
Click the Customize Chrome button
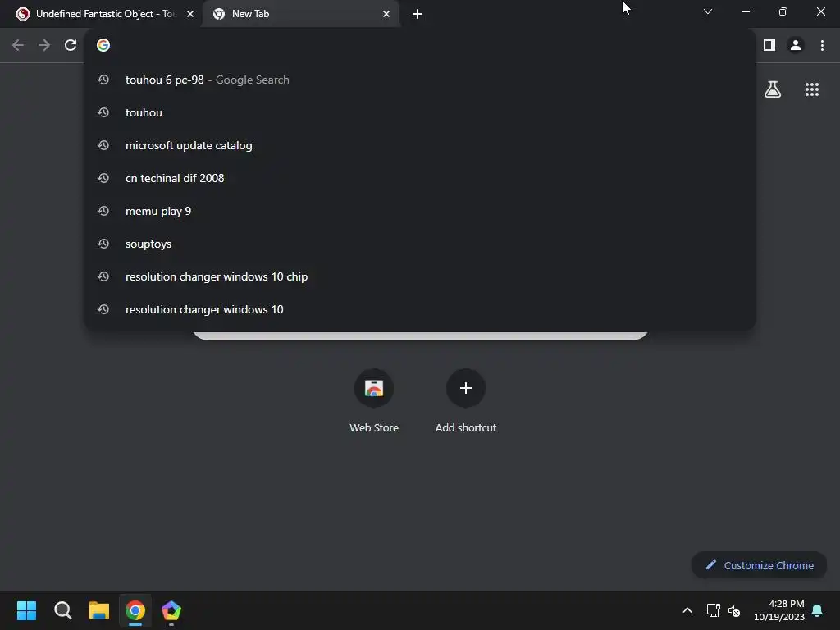pyautogui.click(x=759, y=565)
